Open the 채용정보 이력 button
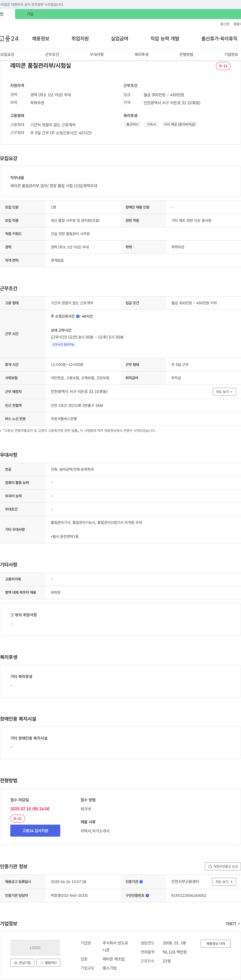Viewport: 241px width, 980px height. (216, 943)
